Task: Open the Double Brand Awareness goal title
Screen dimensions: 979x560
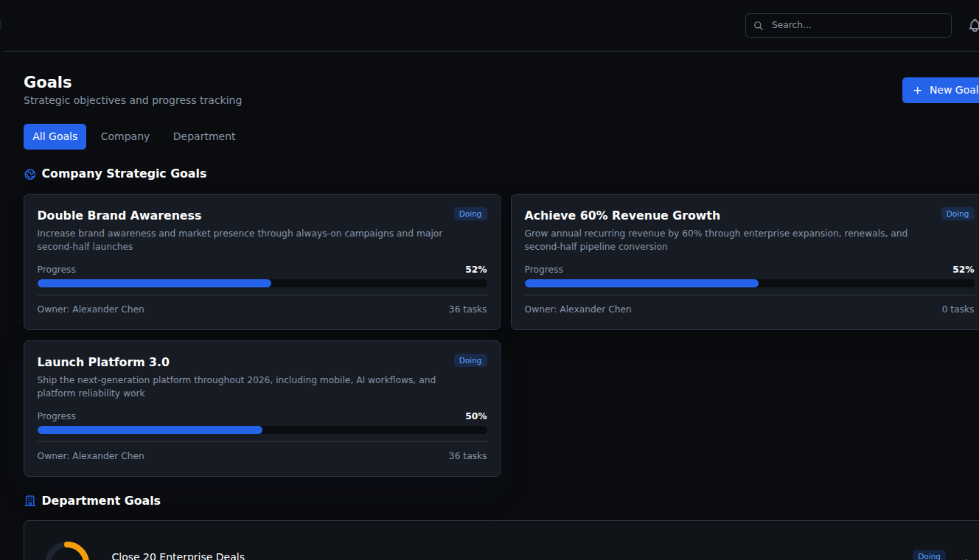Action: click(x=119, y=215)
